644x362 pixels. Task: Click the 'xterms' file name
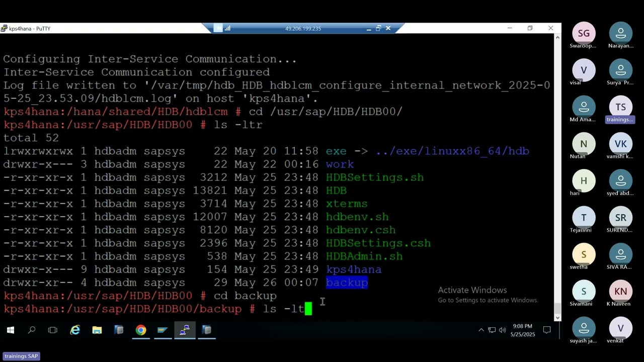(347, 204)
